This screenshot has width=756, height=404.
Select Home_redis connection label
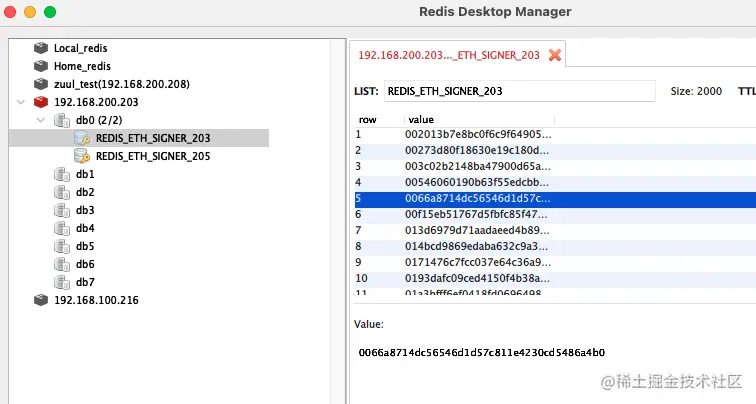82,66
